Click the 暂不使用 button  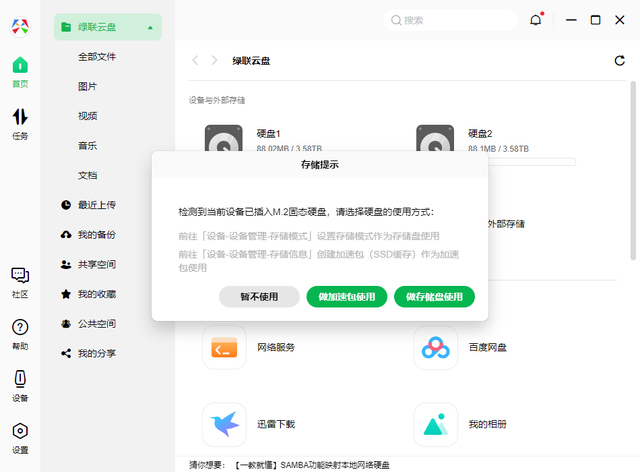coord(259,296)
